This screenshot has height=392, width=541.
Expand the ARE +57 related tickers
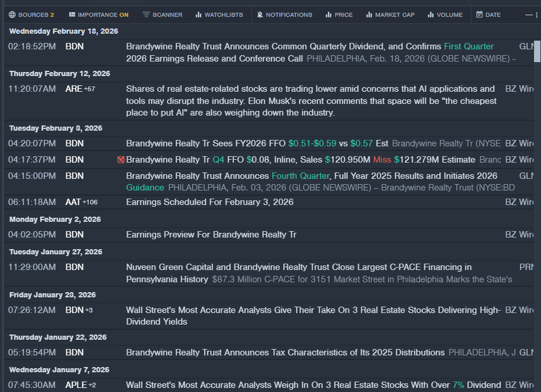pyautogui.click(x=89, y=89)
